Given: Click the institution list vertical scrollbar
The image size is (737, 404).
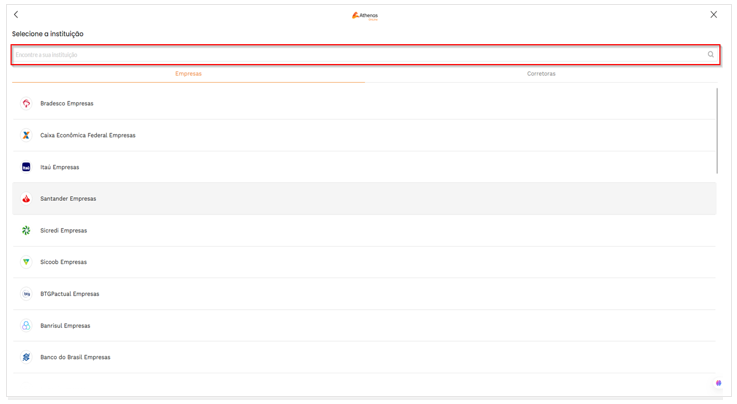Looking at the screenshot, I should 717,131.
